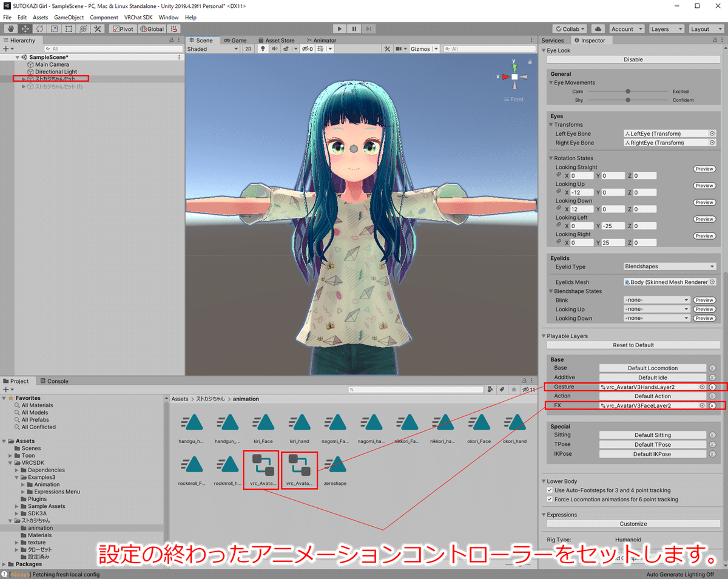Select the Scale tool

(54, 29)
